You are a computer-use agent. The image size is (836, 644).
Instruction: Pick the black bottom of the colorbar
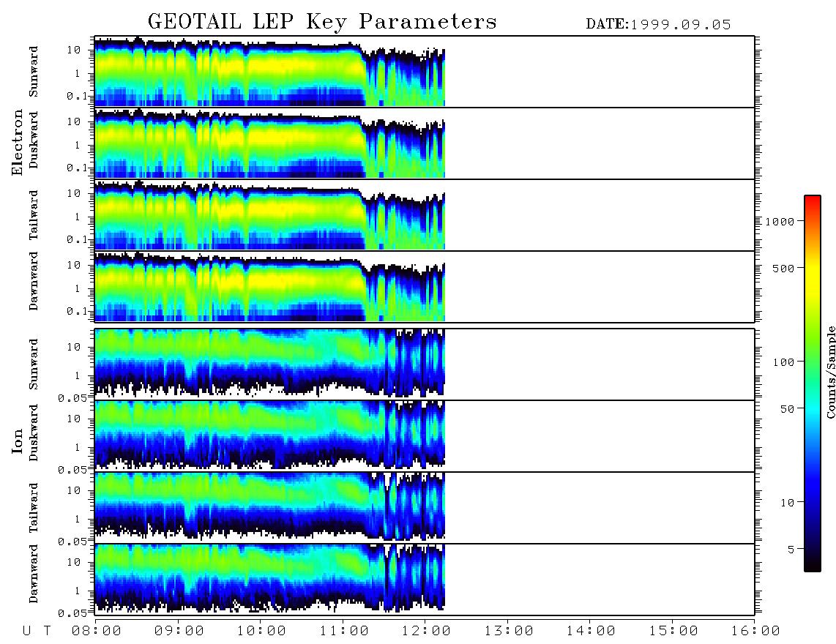point(813,566)
